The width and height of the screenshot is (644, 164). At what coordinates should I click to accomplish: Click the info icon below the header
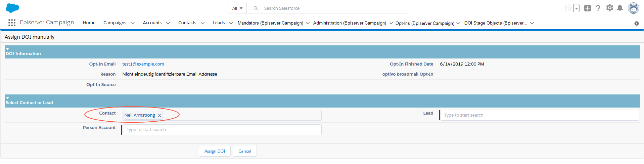[x=636, y=23]
